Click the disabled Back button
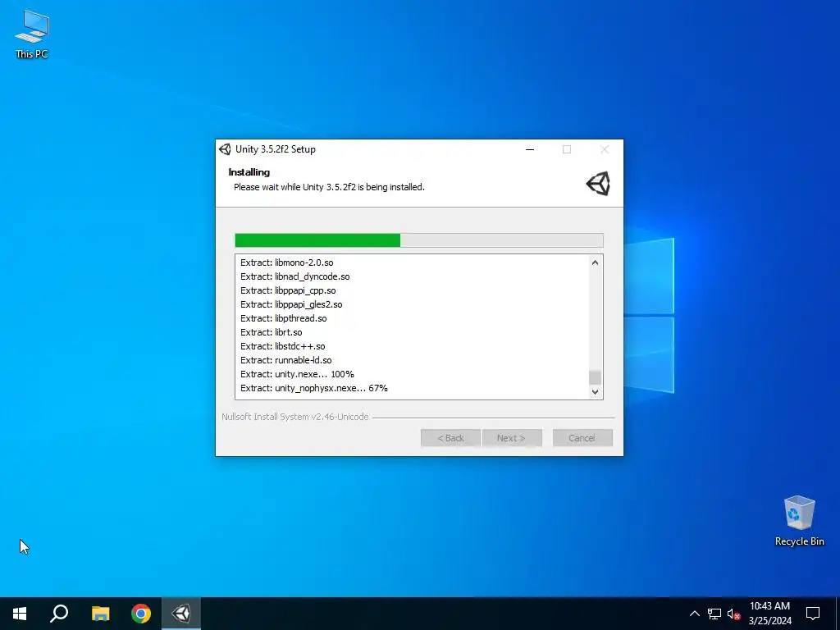 tap(450, 438)
